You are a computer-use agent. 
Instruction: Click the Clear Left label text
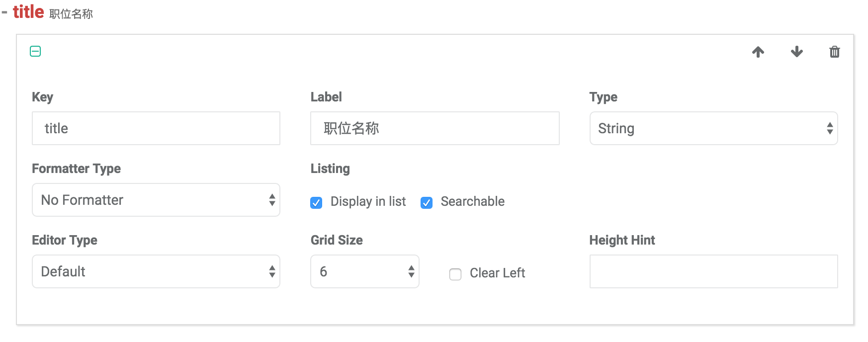(497, 273)
